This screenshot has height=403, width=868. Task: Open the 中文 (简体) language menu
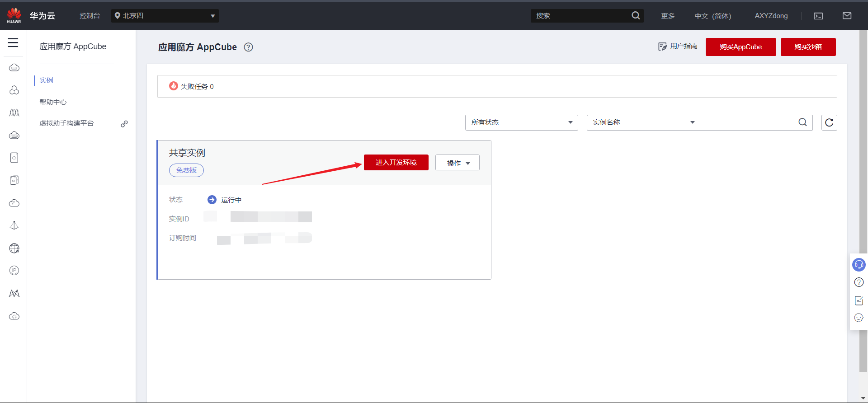point(712,16)
